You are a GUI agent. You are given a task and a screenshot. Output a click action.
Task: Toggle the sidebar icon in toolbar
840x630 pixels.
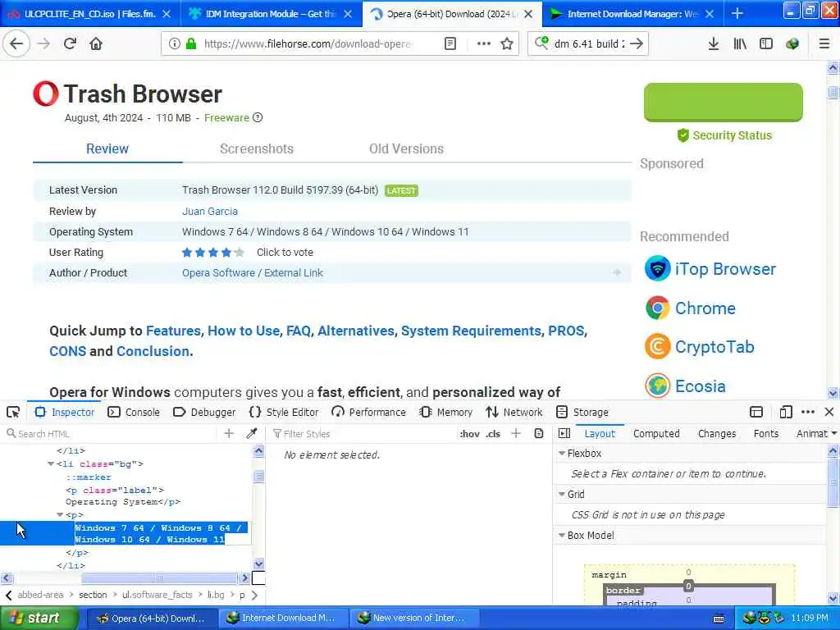coord(766,44)
